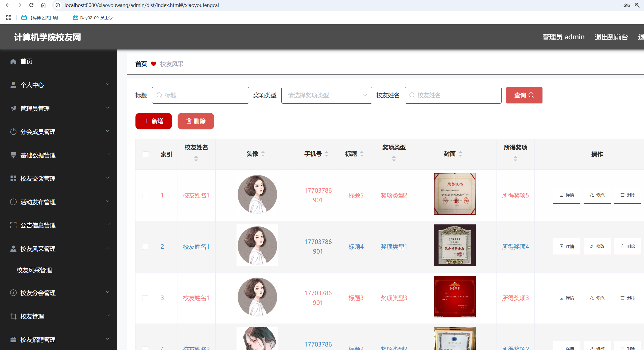
Task: Collapse the 校友风采管理 menu chevron
Action: [x=107, y=248]
